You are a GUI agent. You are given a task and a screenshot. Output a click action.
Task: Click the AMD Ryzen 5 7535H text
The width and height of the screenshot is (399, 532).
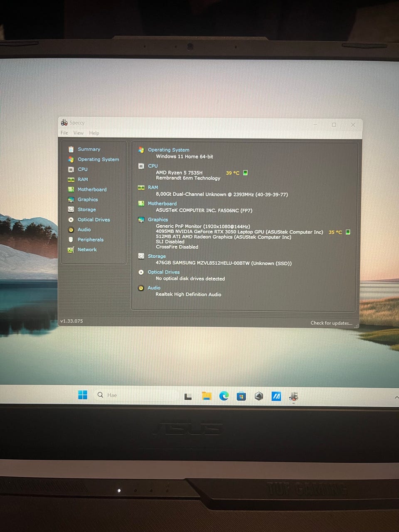[x=179, y=172]
